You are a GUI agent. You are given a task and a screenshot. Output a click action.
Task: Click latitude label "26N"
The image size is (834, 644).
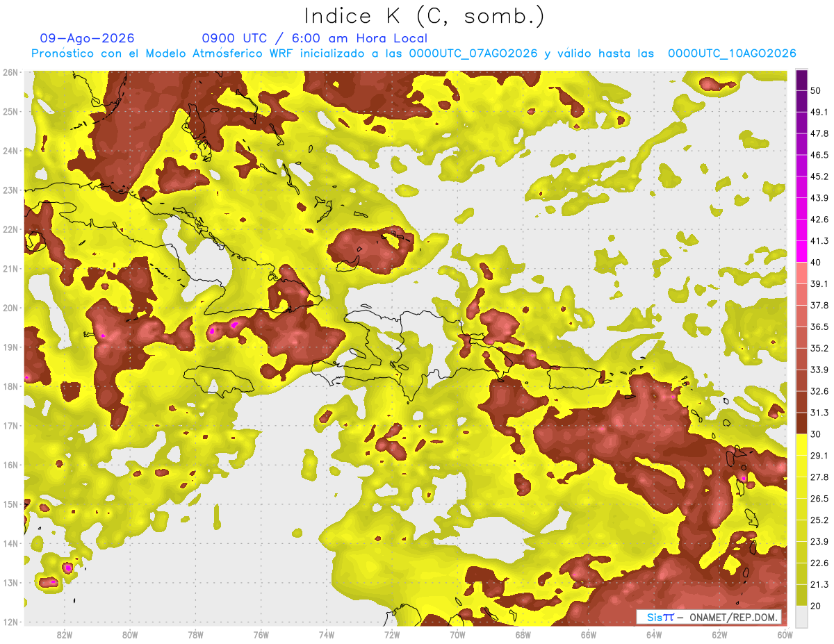pyautogui.click(x=10, y=72)
